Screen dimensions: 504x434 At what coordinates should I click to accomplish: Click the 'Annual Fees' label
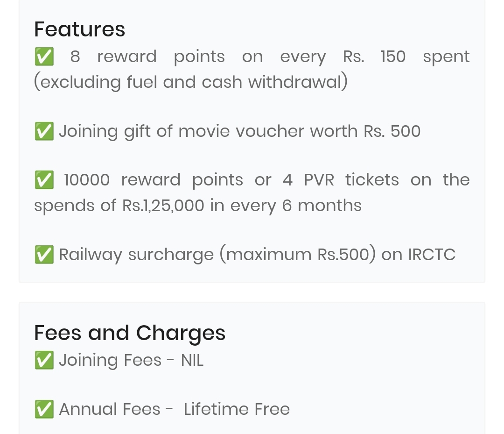tap(110, 409)
